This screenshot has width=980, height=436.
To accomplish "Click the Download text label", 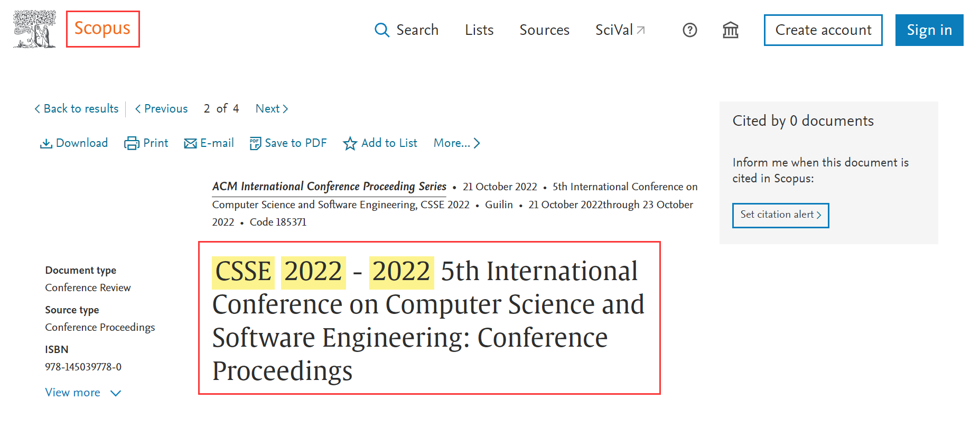I will [82, 143].
